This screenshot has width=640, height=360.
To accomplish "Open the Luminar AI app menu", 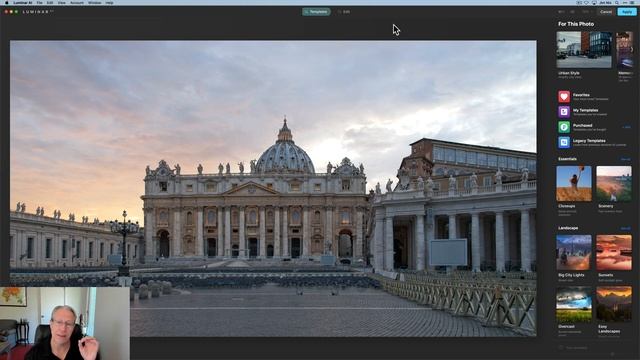I will point(22,2).
